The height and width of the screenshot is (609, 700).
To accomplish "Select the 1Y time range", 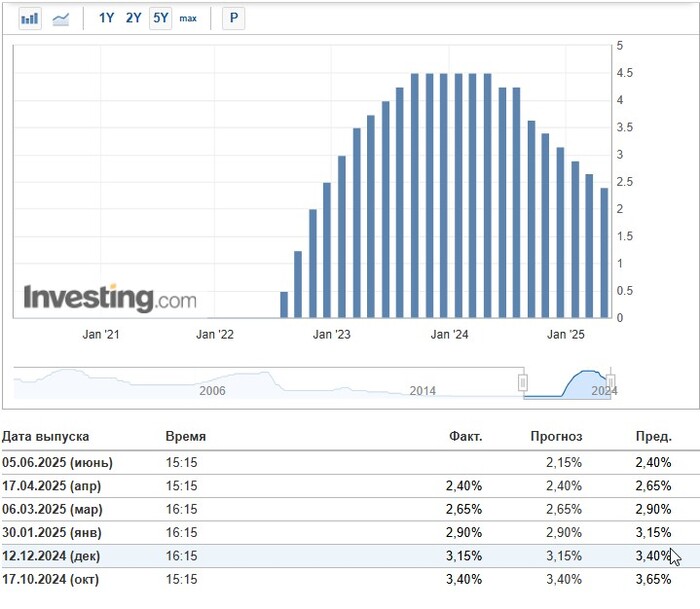I will pos(106,18).
